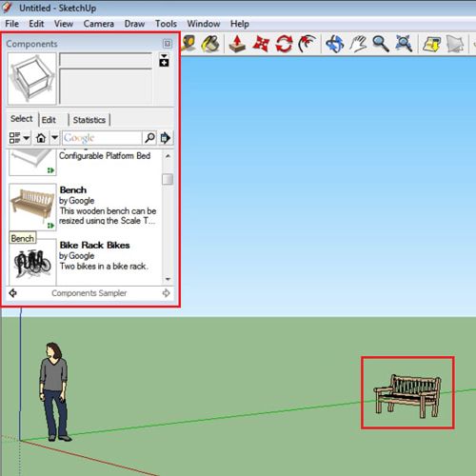The image size is (476, 476).
Task: Open the Camera menu
Action: point(99,24)
